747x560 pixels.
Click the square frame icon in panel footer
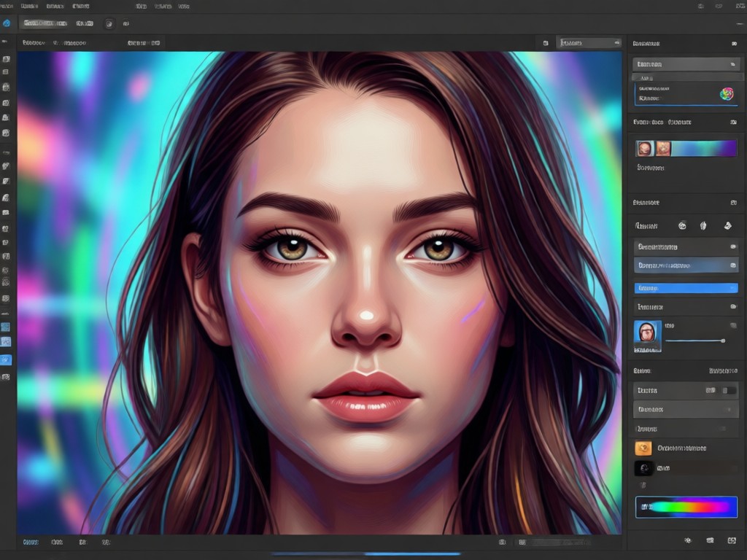732,540
